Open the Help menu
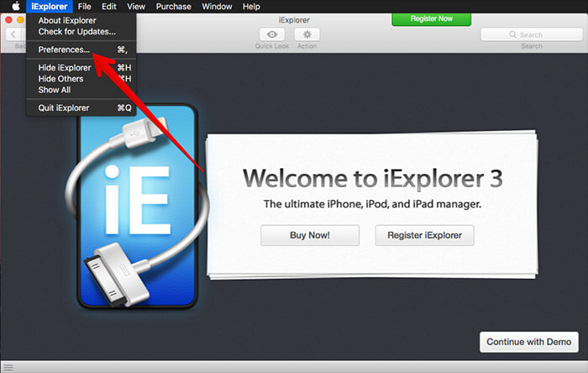588x373 pixels. pyautogui.click(x=251, y=7)
